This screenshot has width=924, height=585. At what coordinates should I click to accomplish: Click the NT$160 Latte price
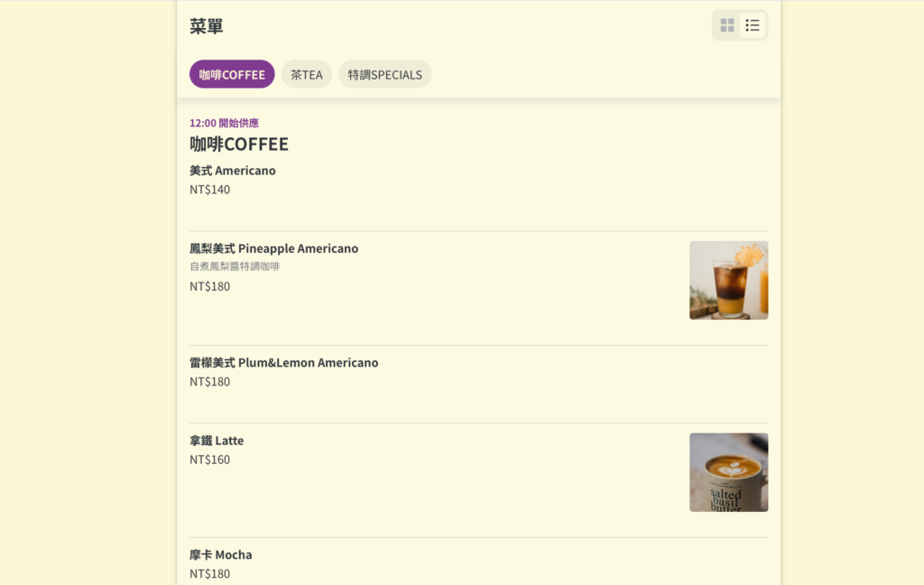click(x=209, y=460)
